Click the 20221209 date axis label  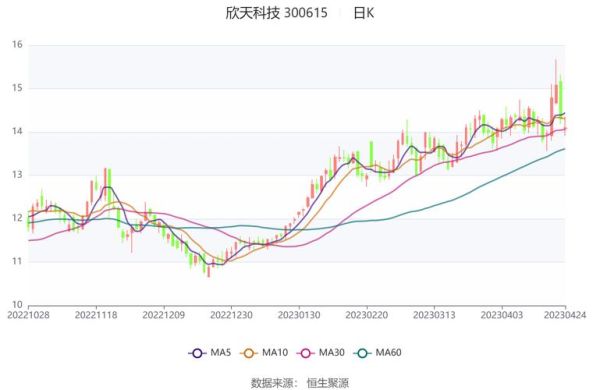pos(164,315)
